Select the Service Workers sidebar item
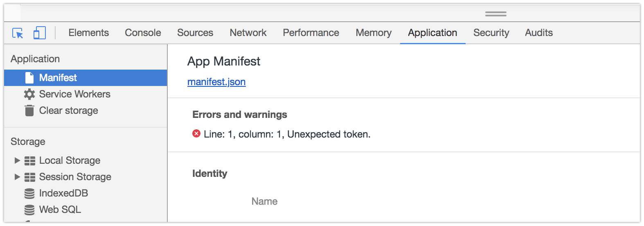The height and width of the screenshot is (226, 644). 74,94
